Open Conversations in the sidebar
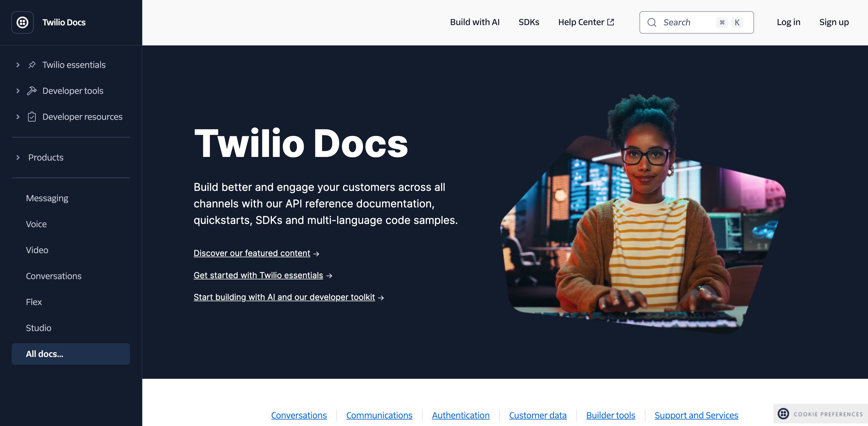The image size is (868, 426). pos(53,276)
